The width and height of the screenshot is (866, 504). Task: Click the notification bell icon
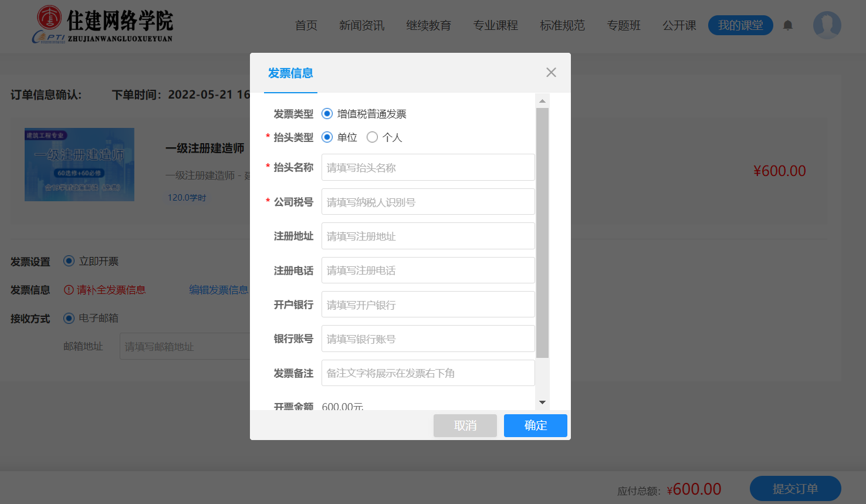pos(788,25)
